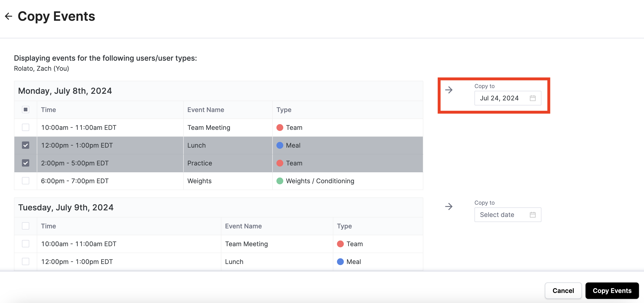Select the Practice event name cell
The height and width of the screenshot is (303, 644).
[228, 163]
